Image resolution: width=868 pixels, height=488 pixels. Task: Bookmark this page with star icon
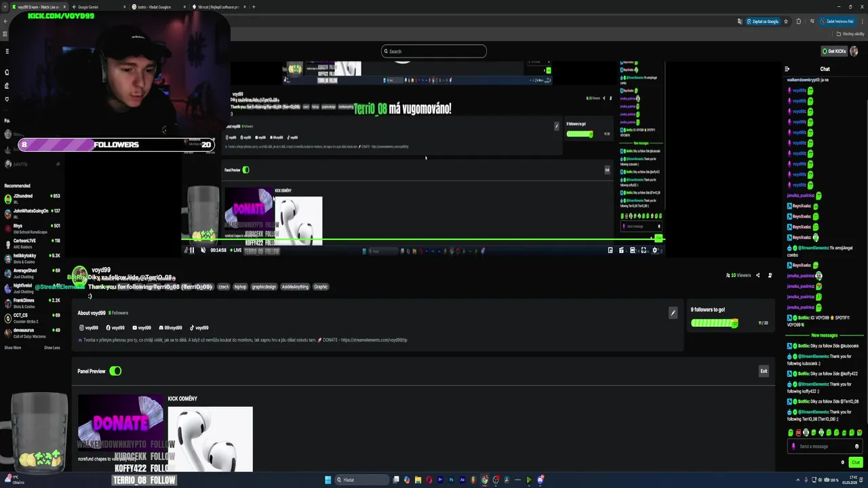786,21
